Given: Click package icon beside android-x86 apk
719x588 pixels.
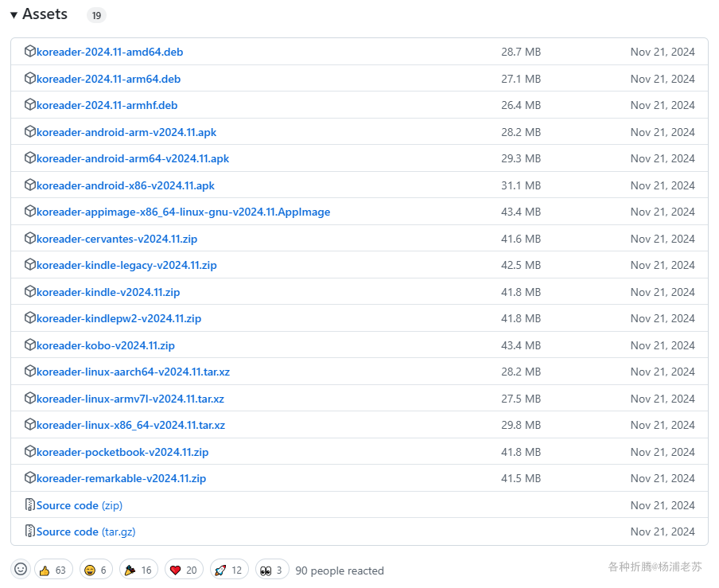Looking at the screenshot, I should 29,185.
